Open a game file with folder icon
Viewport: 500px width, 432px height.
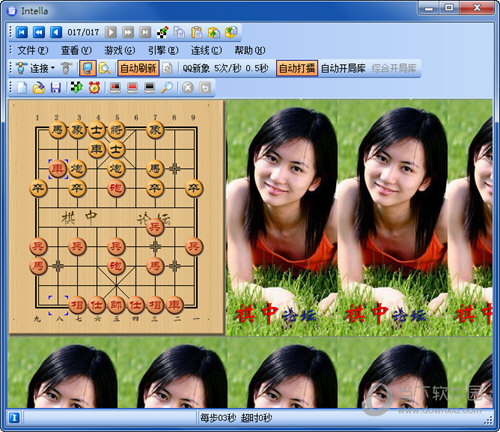pyautogui.click(x=39, y=88)
